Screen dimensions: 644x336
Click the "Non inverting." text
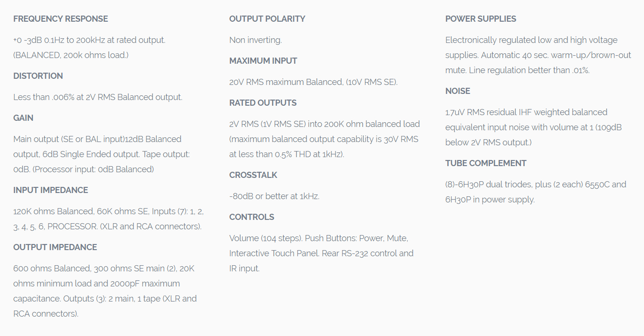coord(255,40)
